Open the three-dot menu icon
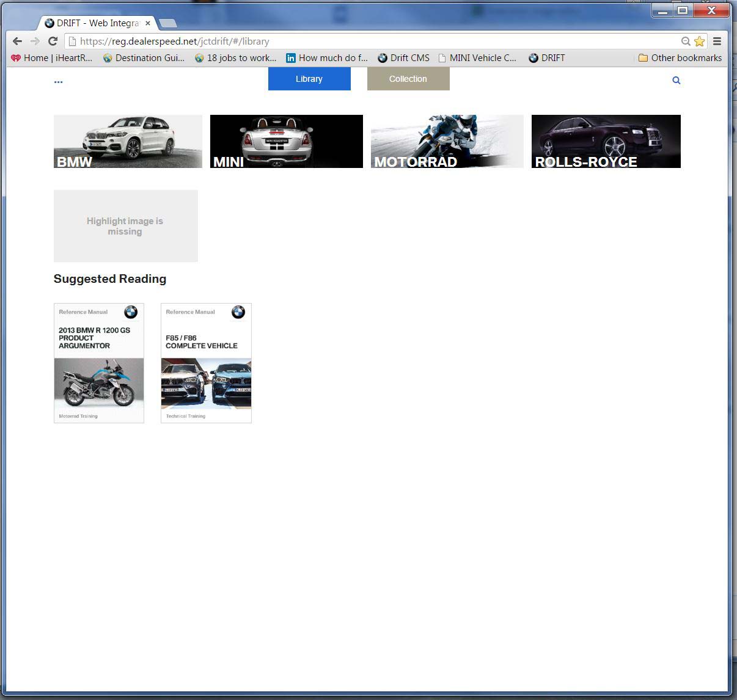Viewport: 737px width, 700px height. pyautogui.click(x=58, y=81)
